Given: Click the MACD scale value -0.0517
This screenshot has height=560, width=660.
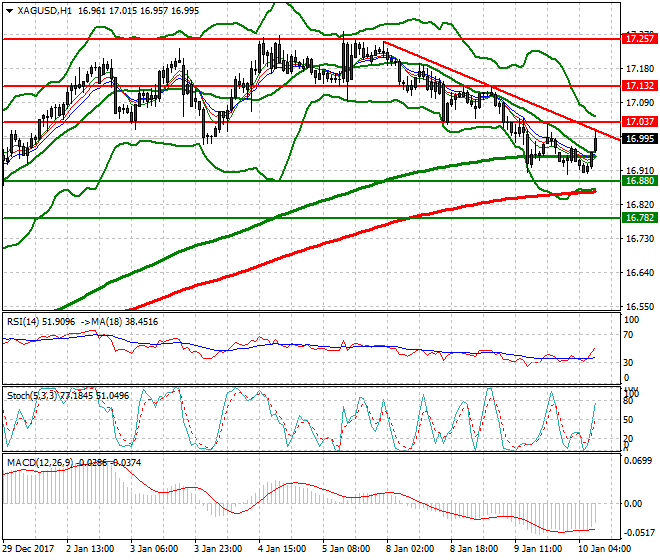Looking at the screenshot, I should pyautogui.click(x=639, y=533).
